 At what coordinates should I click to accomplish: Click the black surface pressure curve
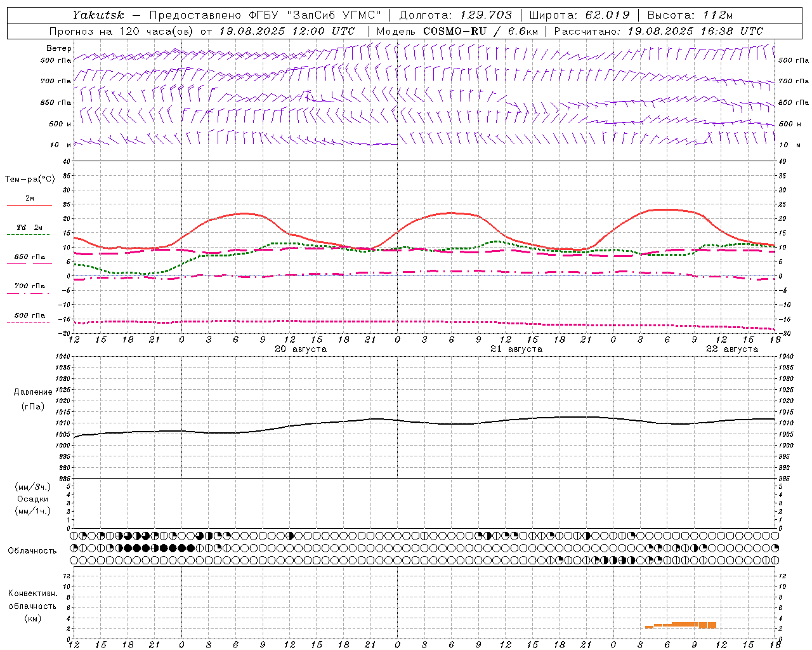coord(425,422)
